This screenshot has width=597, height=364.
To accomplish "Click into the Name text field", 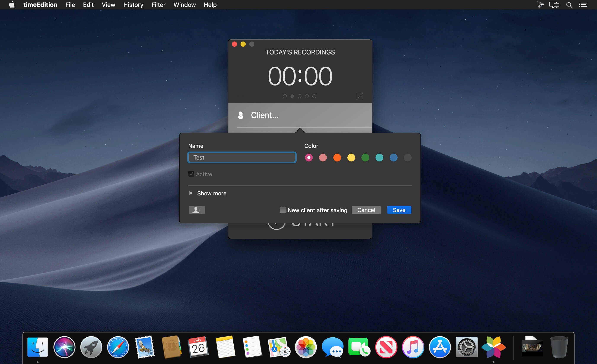I will 242,158.
